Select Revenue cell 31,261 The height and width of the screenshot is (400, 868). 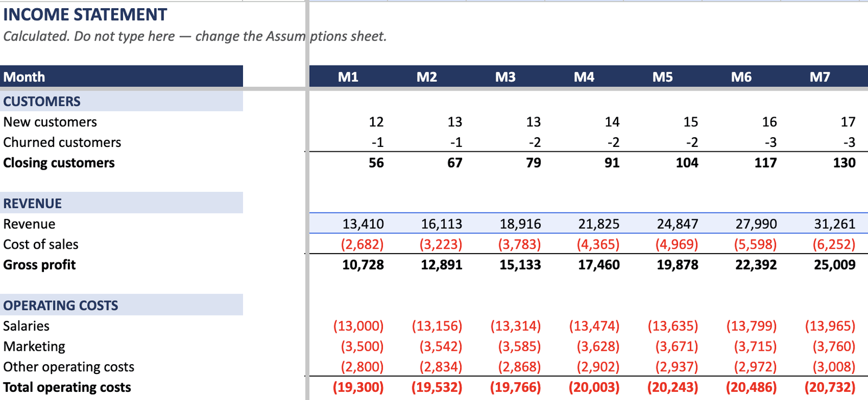(x=835, y=224)
